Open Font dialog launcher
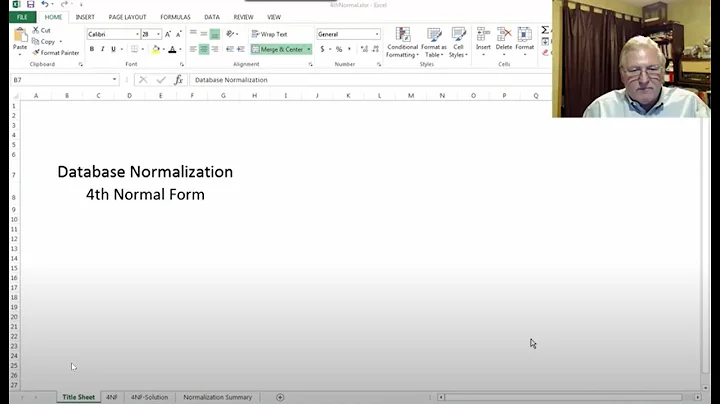The height and width of the screenshot is (404, 720). [x=181, y=65]
